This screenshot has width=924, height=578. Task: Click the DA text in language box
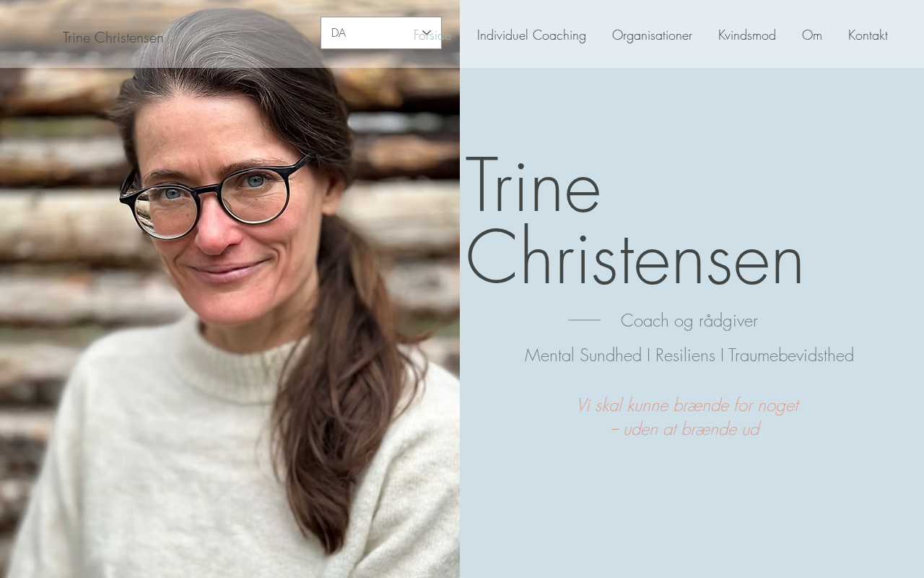(x=339, y=33)
